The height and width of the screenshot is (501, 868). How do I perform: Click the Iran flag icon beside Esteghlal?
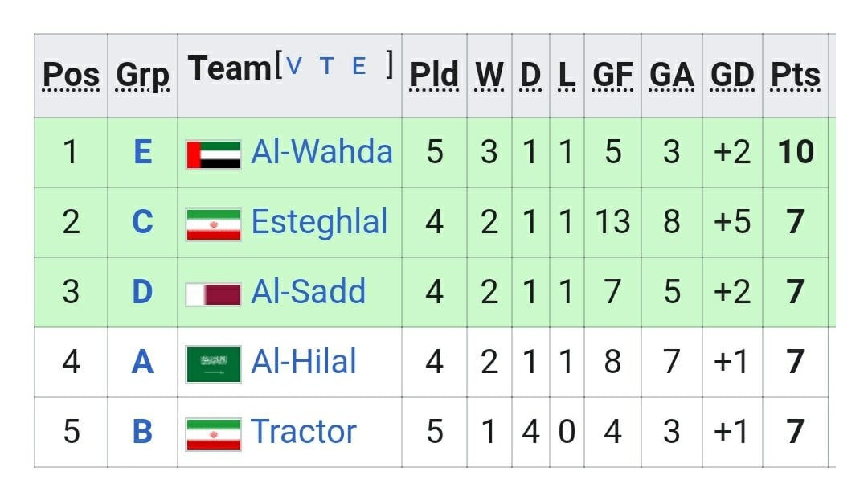(x=214, y=224)
